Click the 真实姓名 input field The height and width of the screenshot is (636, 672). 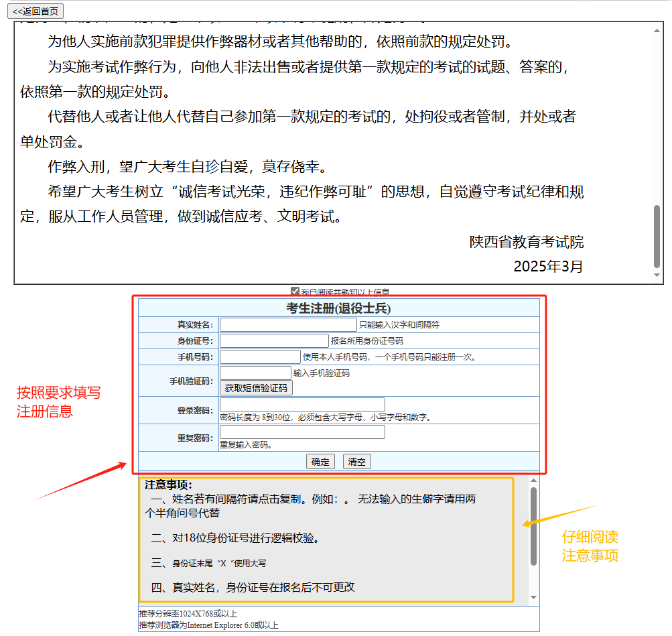tap(288, 324)
